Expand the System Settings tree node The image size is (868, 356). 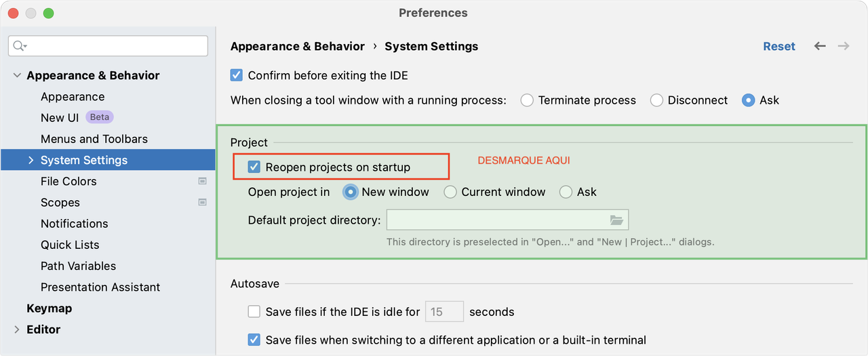coord(31,160)
